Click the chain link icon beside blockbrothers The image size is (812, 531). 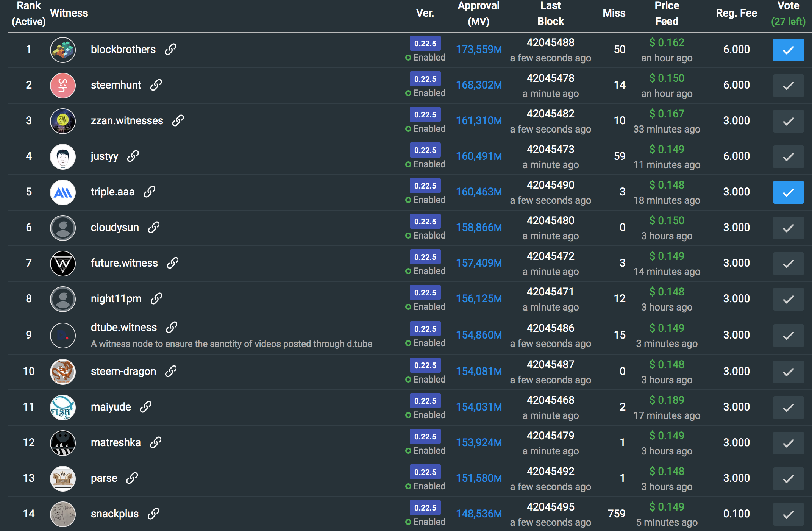click(x=170, y=49)
